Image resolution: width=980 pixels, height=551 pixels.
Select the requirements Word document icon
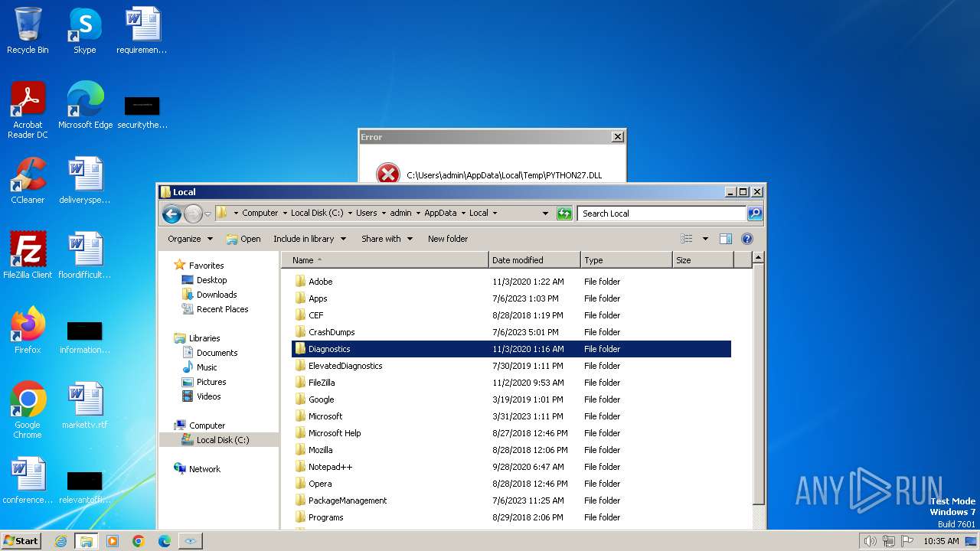point(142,31)
